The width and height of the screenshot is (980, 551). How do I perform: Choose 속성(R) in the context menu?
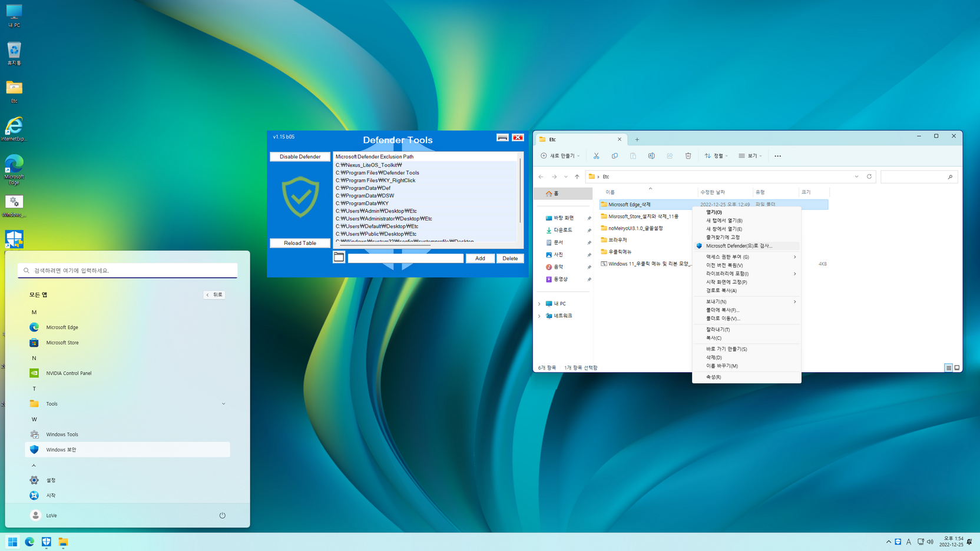click(747, 377)
